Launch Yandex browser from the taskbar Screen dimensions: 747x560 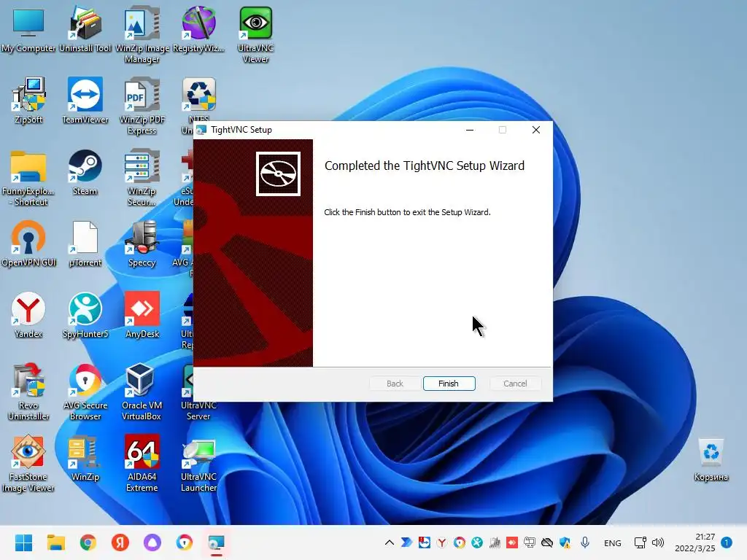pyautogui.click(x=120, y=542)
